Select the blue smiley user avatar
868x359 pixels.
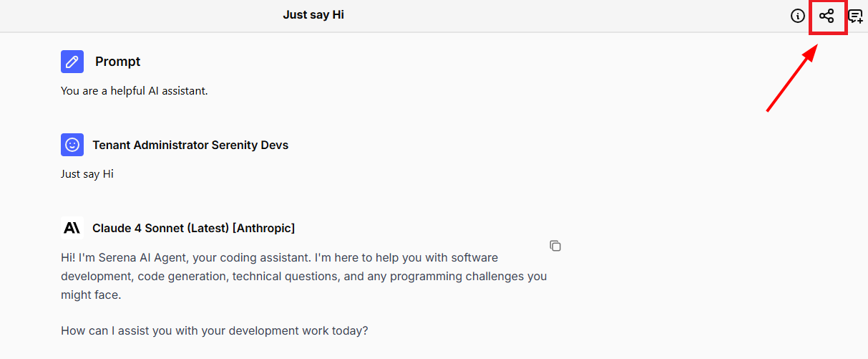click(x=72, y=145)
